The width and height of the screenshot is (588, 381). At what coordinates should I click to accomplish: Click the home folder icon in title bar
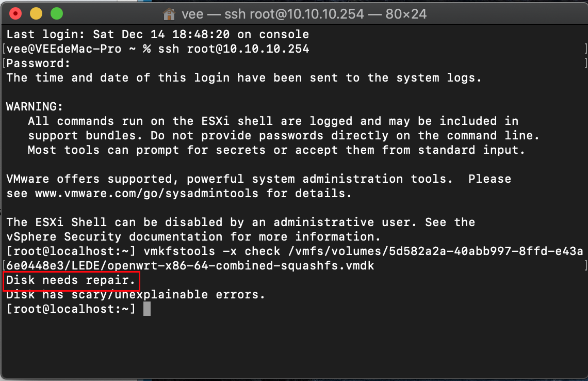point(169,14)
